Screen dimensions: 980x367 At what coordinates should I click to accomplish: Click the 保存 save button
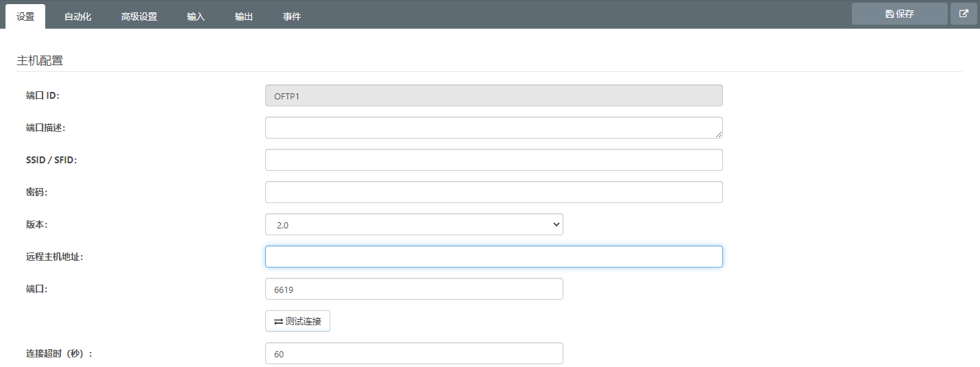[899, 14]
